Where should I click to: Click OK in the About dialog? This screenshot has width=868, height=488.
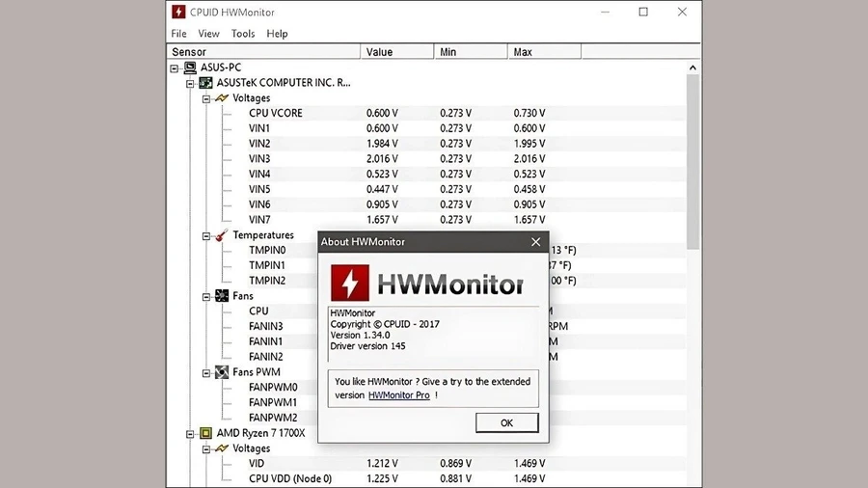(506, 422)
